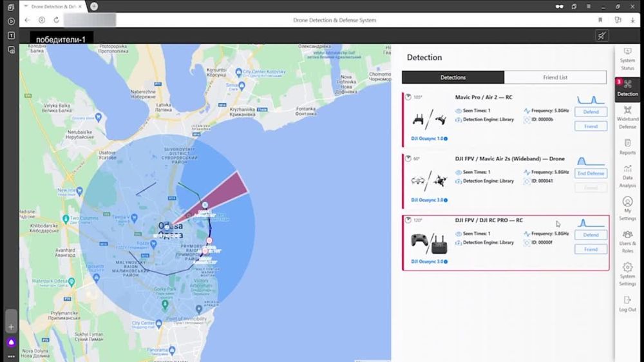Open My Settings profile icon

coord(627,206)
